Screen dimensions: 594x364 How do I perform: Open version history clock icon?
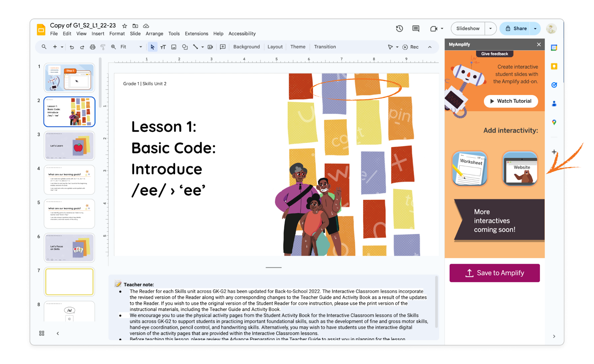[x=399, y=29]
